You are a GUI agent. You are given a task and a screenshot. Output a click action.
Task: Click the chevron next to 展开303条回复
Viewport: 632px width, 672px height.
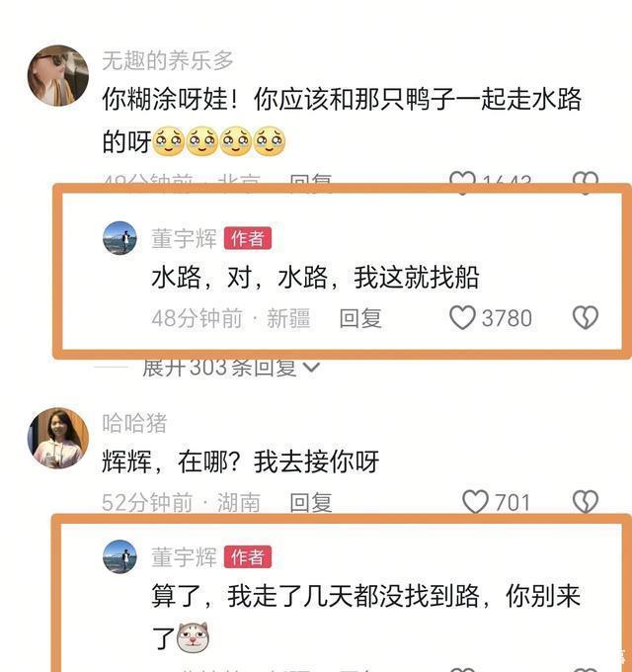(311, 368)
